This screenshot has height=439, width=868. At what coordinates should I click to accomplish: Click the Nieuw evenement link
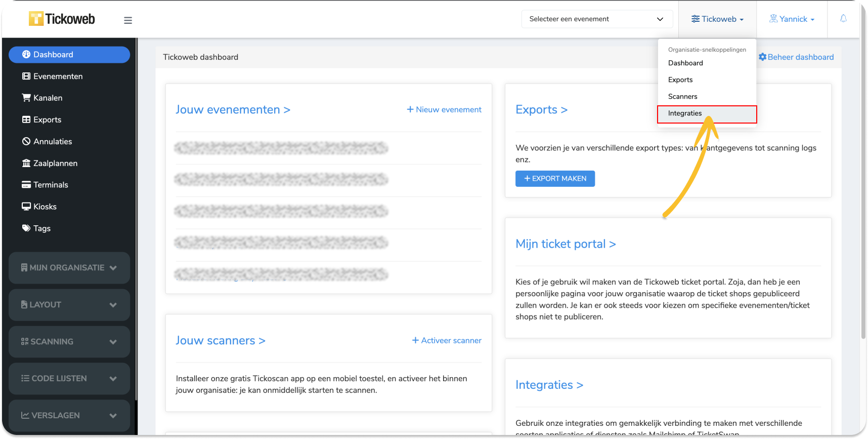pyautogui.click(x=444, y=110)
